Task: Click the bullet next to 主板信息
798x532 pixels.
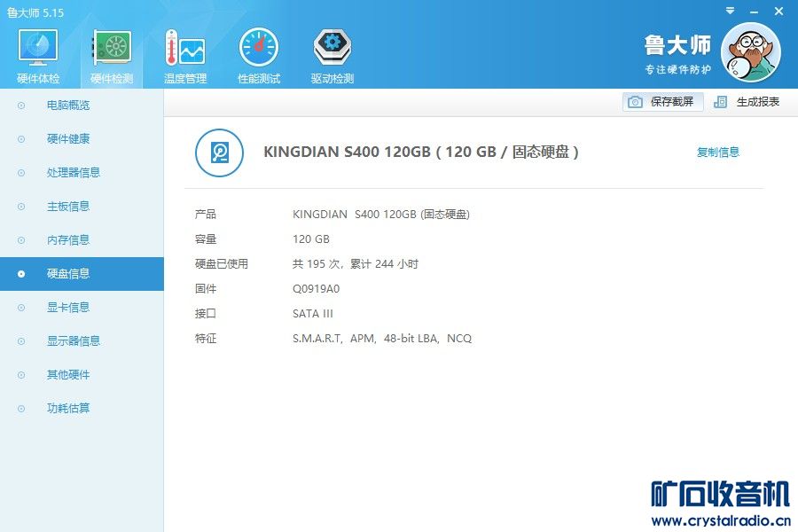Action: (21, 207)
